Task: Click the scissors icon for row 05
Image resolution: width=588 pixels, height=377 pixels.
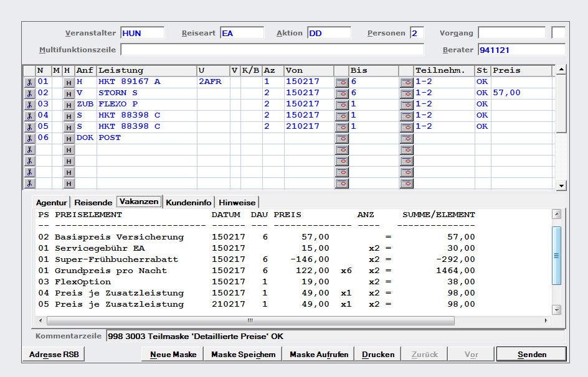Action: (29, 127)
